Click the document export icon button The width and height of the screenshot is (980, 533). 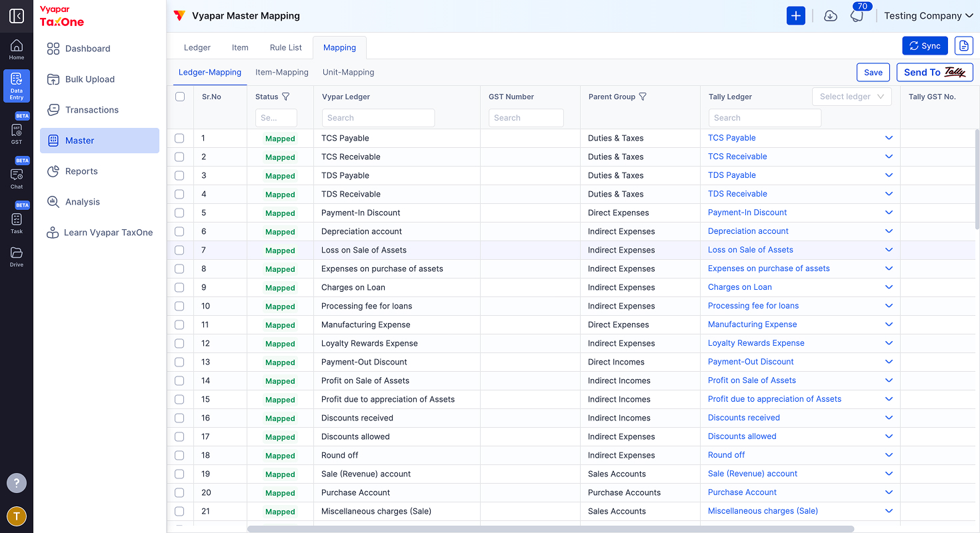tap(964, 45)
